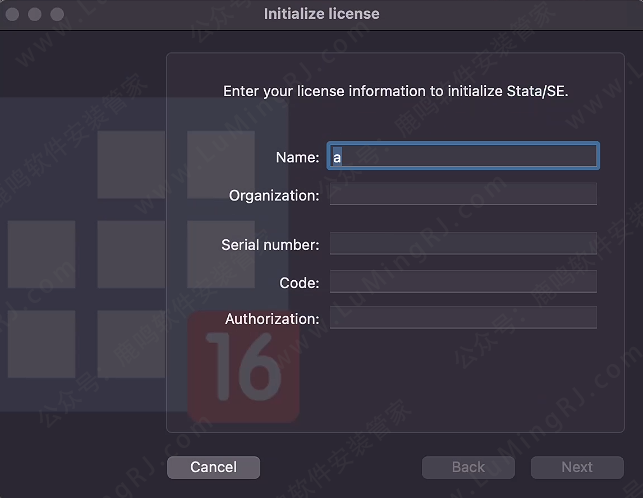Click the "Organization:" label

click(274, 195)
